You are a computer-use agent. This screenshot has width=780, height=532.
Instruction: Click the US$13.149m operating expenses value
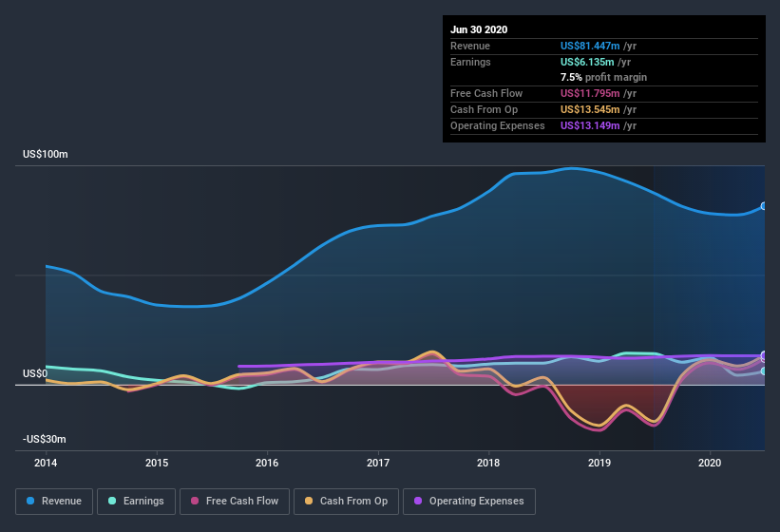[590, 125]
